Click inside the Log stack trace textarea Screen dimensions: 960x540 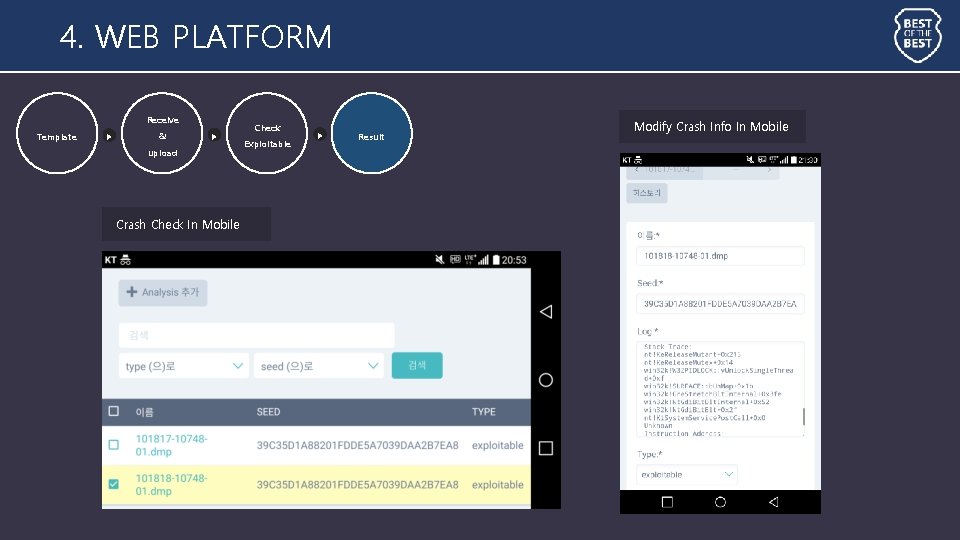[x=719, y=389]
